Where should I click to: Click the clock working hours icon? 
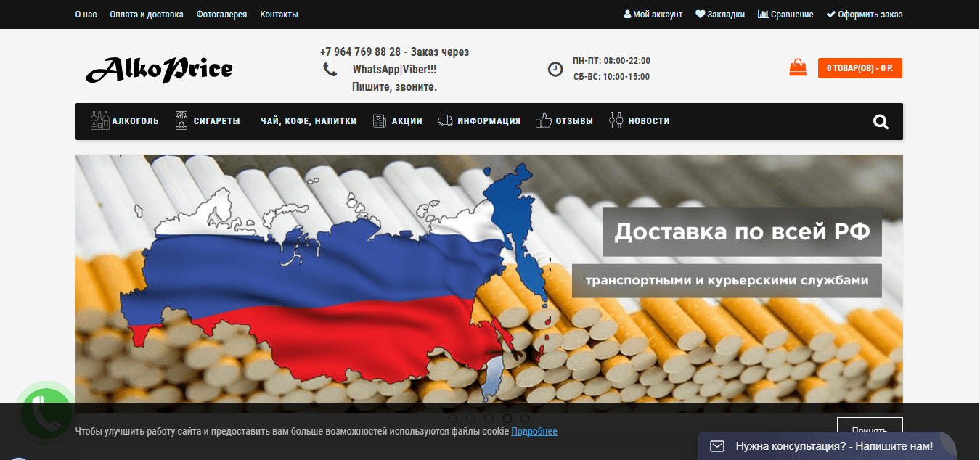(555, 69)
